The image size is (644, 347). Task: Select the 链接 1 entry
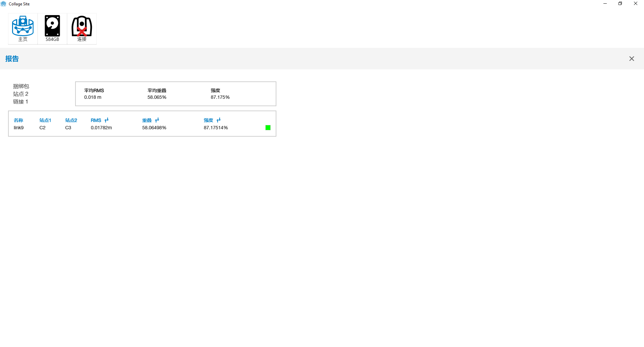tap(20, 101)
